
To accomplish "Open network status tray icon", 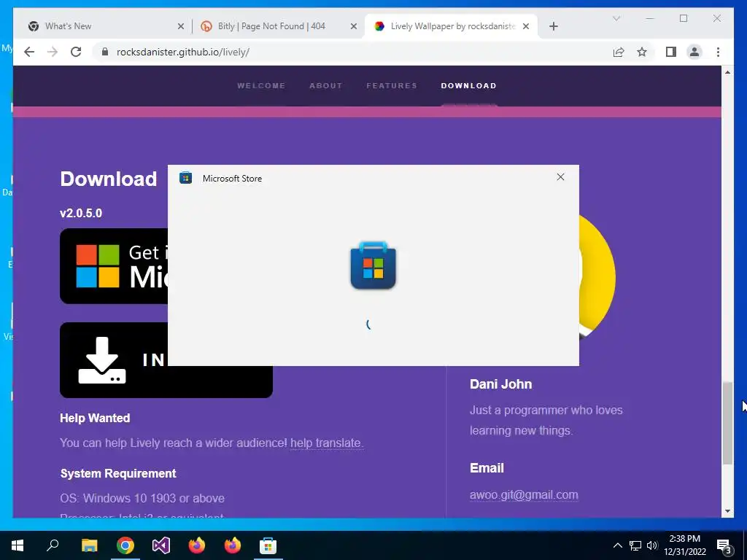I will tap(635, 545).
